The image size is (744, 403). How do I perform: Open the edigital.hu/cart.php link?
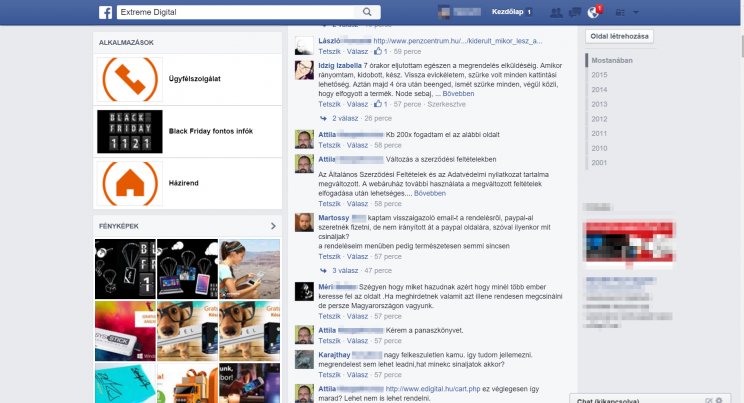tap(433, 389)
